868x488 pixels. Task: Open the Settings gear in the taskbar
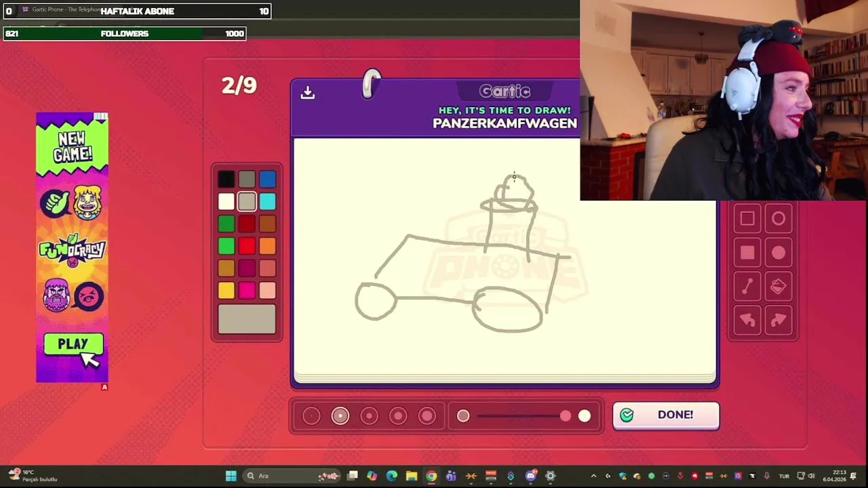551,476
